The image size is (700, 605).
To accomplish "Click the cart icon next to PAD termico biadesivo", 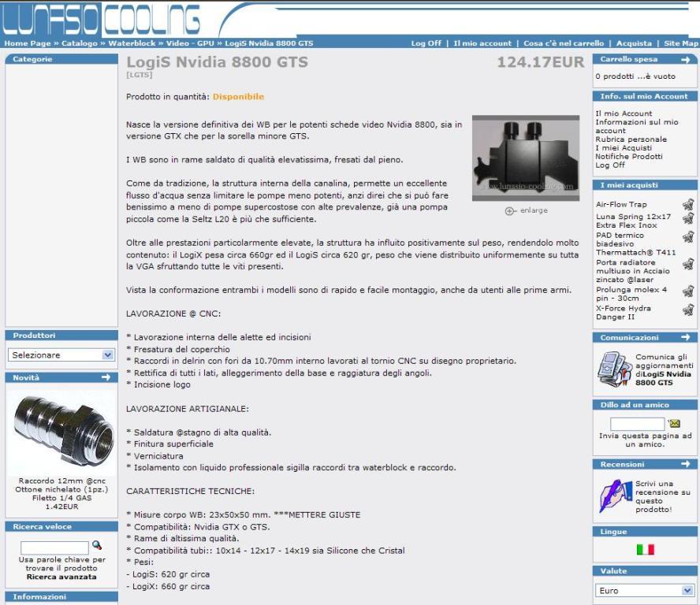I will click(x=688, y=236).
